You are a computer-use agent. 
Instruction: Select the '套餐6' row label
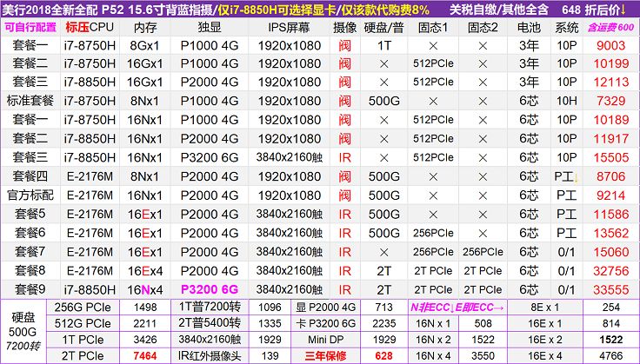point(30,233)
